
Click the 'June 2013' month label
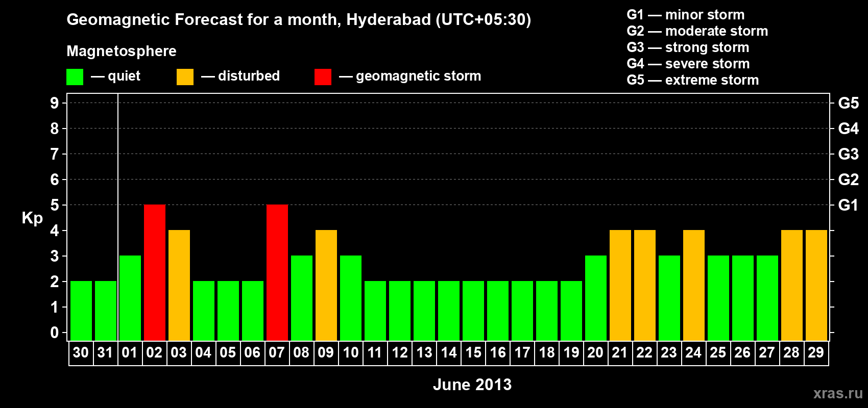click(x=472, y=385)
